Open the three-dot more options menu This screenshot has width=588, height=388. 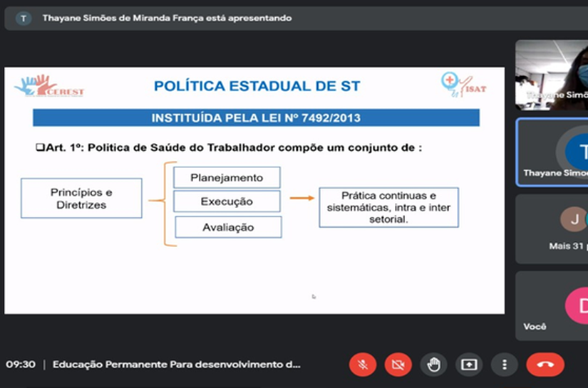[505, 365]
